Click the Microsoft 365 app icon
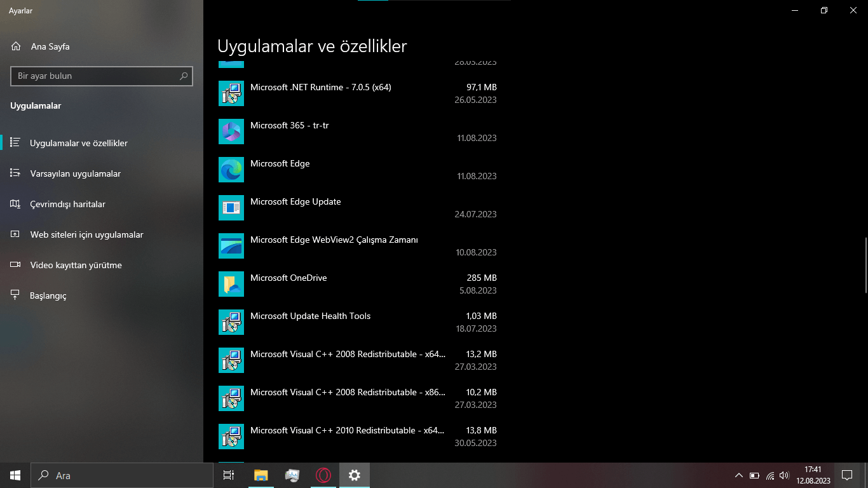The width and height of the screenshot is (868, 488). pyautogui.click(x=231, y=132)
